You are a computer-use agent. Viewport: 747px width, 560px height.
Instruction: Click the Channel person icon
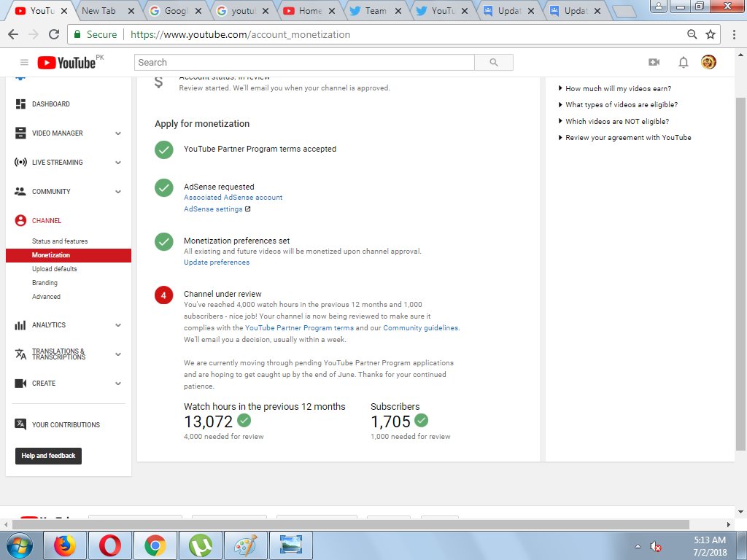20,220
